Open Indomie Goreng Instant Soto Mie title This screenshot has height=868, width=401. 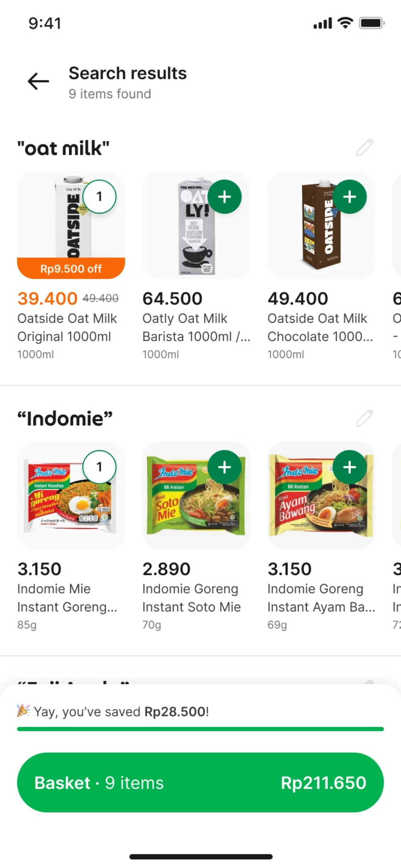(191, 598)
